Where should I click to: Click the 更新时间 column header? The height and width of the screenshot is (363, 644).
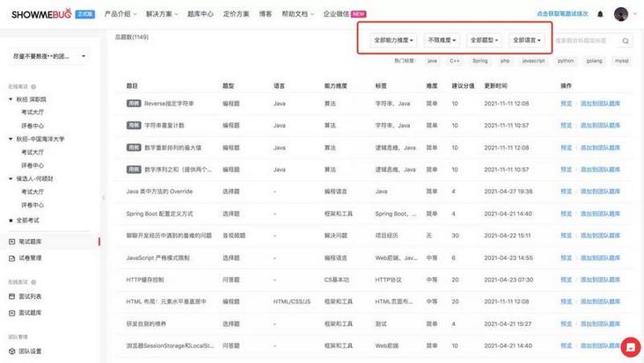coord(495,86)
